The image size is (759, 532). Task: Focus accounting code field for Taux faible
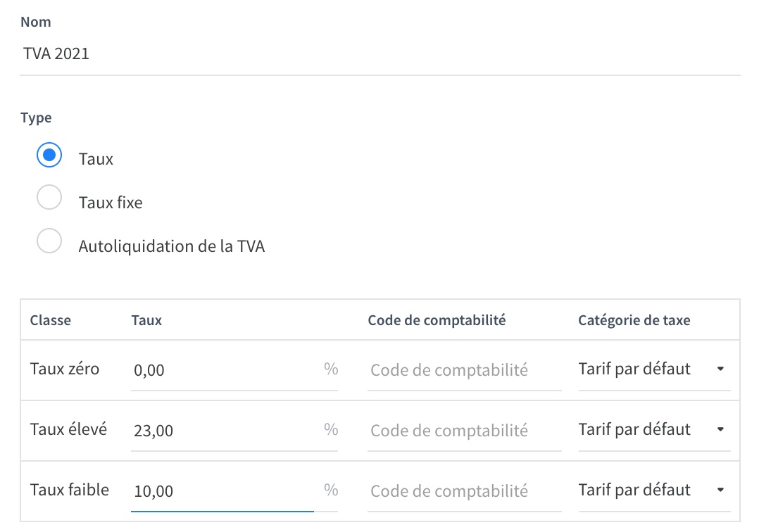[464, 491]
